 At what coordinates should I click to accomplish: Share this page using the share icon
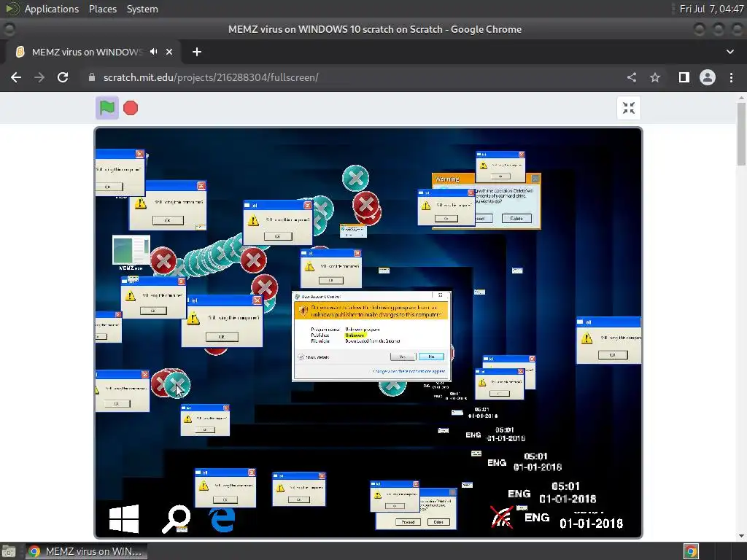[x=632, y=77]
